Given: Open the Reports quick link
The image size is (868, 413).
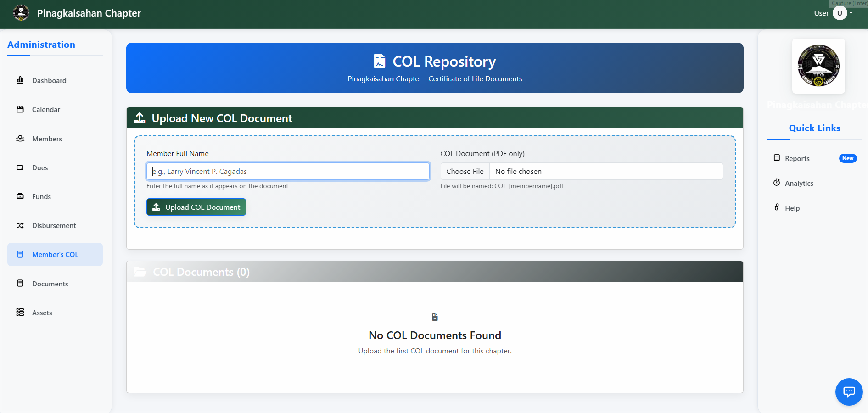Looking at the screenshot, I should click(x=797, y=159).
